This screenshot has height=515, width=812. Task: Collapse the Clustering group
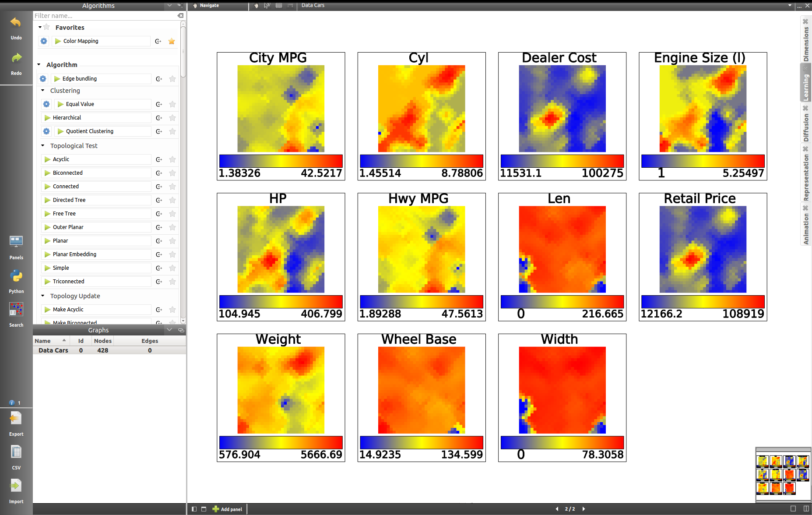coord(43,91)
